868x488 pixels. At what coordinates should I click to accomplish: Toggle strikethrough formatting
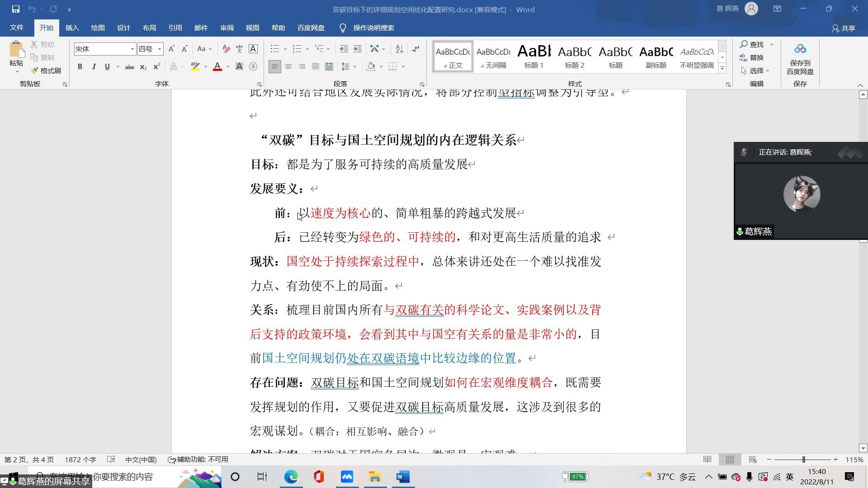[x=129, y=67]
